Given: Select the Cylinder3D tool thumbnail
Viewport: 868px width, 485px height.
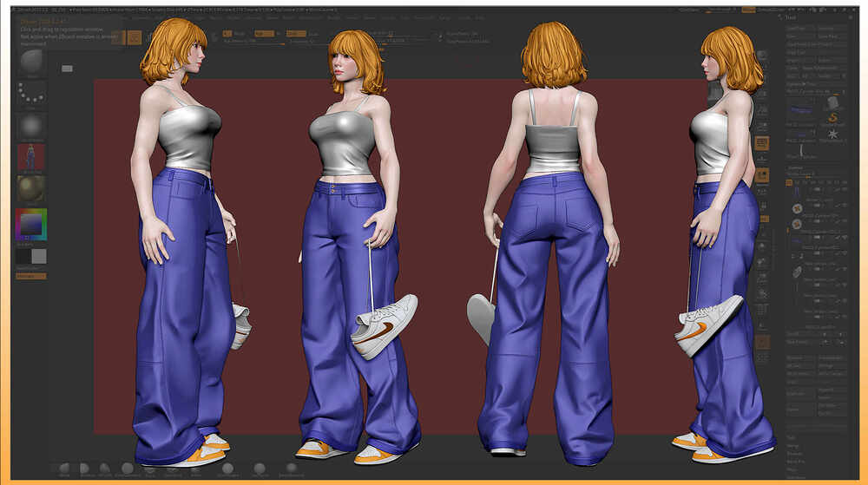Looking at the screenshot, I should (832, 102).
